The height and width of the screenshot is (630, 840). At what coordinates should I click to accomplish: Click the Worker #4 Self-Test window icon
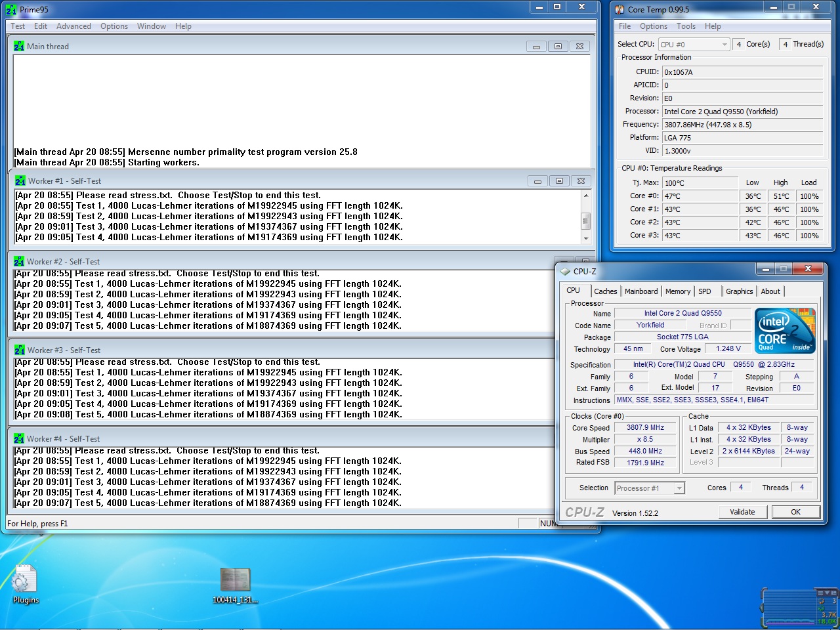coord(19,438)
